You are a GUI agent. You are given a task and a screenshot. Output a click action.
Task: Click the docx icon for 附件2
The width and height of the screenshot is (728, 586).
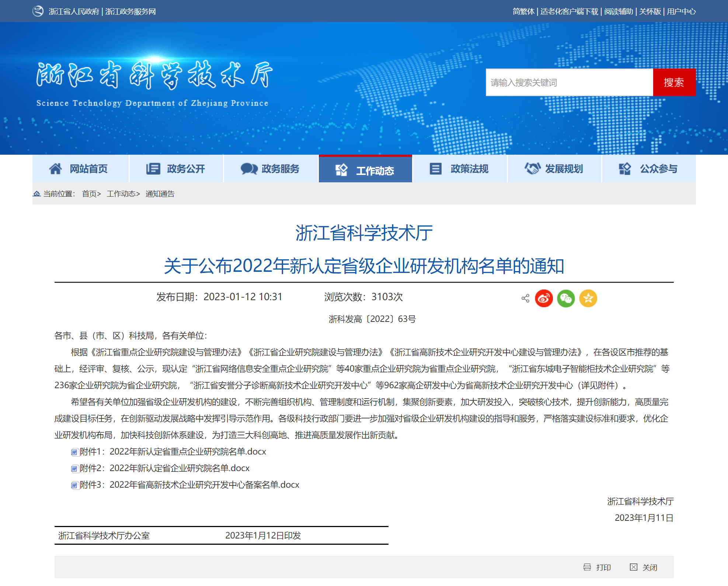coord(74,469)
